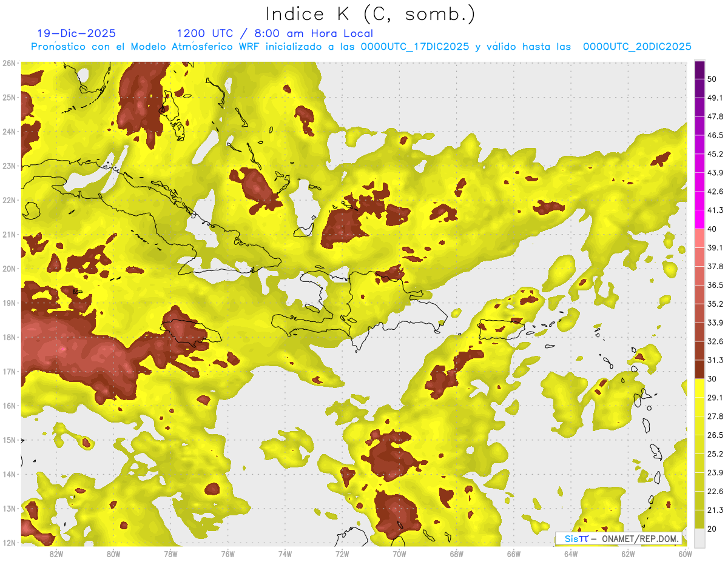Select the colorbar value "27.8"

coord(715,416)
